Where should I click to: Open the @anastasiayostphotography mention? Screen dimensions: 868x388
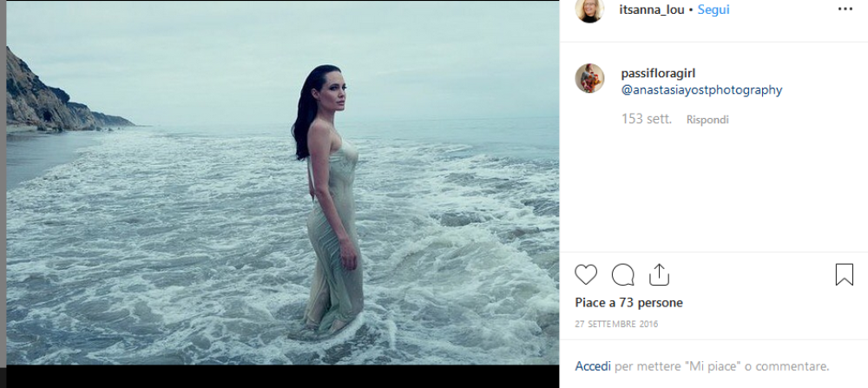click(x=701, y=89)
